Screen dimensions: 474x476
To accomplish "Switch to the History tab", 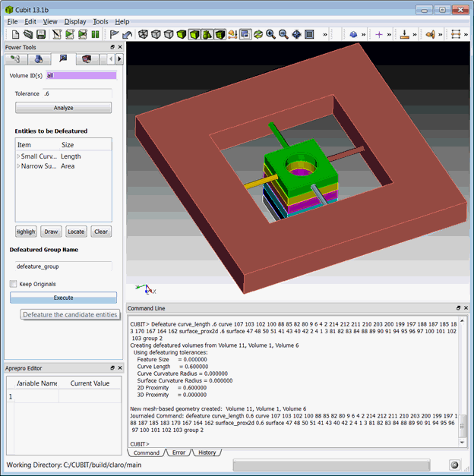I will 207,452.
